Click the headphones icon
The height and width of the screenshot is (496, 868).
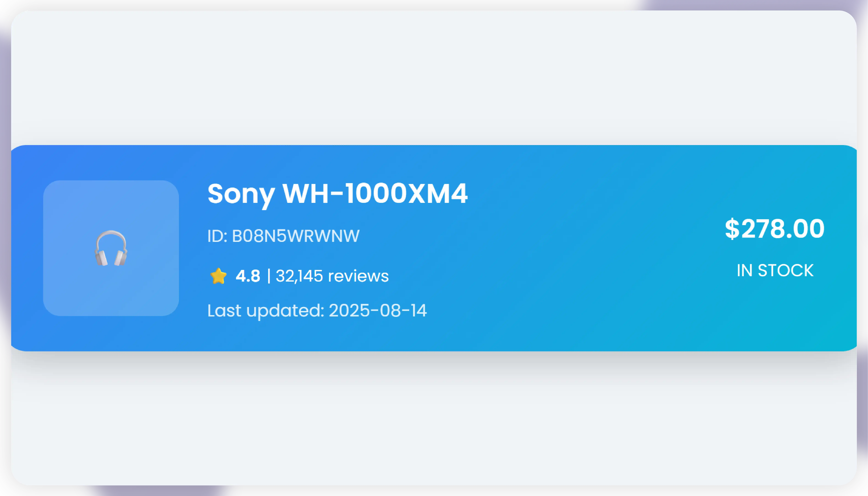[111, 248]
